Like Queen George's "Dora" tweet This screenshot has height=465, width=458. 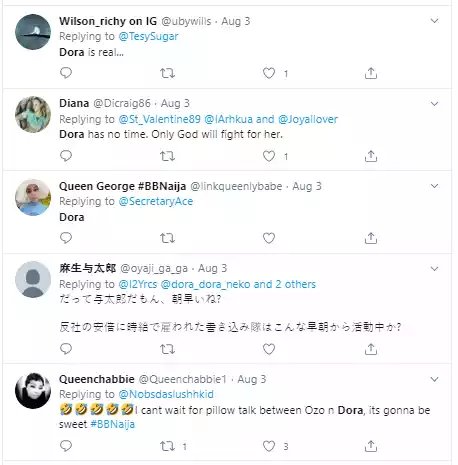pyautogui.click(x=269, y=238)
